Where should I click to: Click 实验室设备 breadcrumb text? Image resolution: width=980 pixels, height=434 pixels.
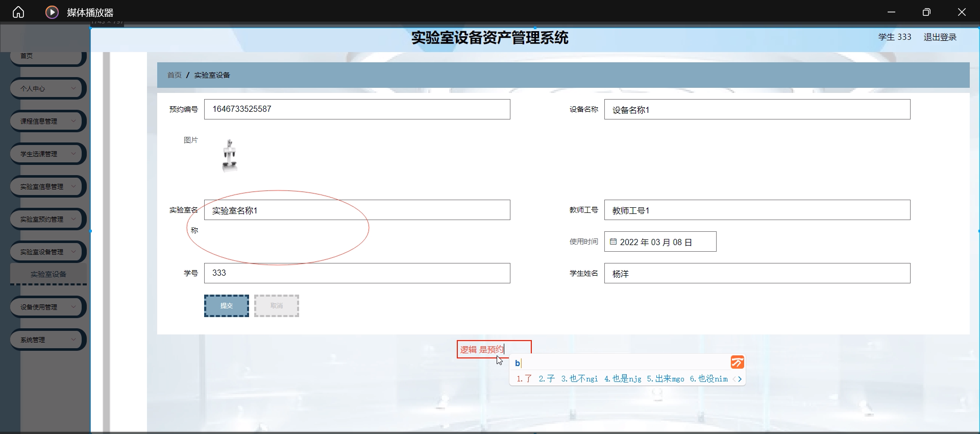click(x=212, y=75)
